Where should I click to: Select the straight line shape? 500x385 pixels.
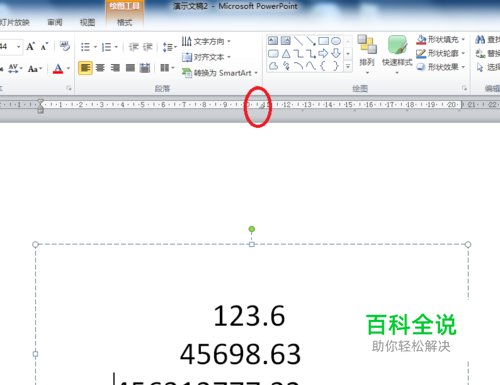[298, 41]
